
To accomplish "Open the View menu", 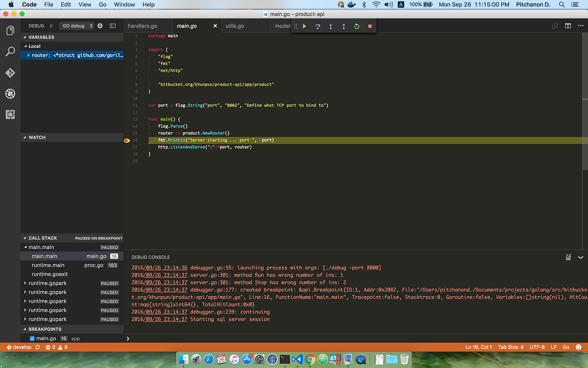I will [x=85, y=5].
